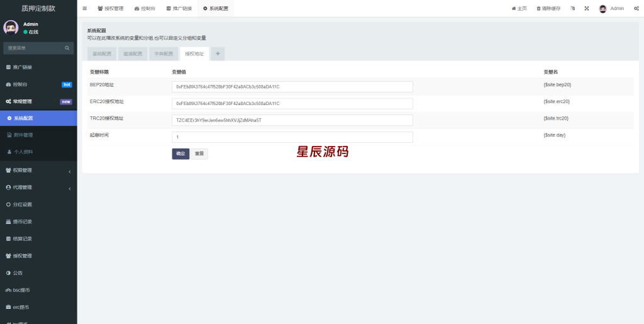Viewport: 644px width, 324px height.
Task: Open 结算记录 in the sidebar
Action: click(38, 238)
